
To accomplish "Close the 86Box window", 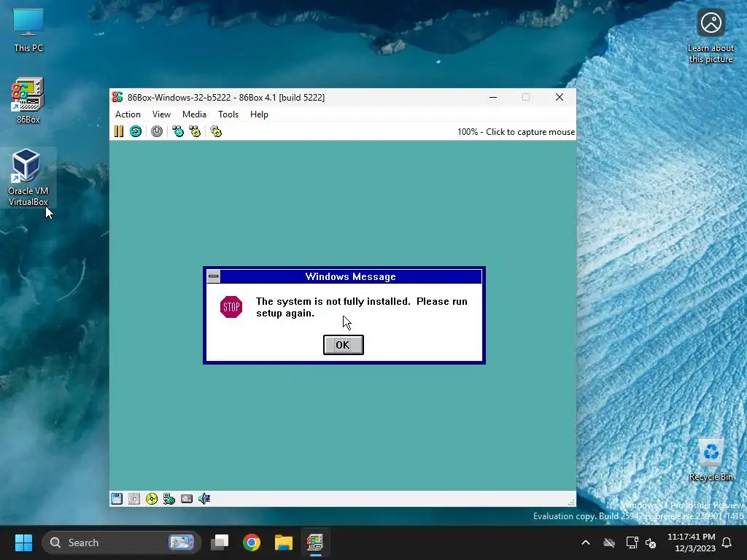I will coord(560,97).
